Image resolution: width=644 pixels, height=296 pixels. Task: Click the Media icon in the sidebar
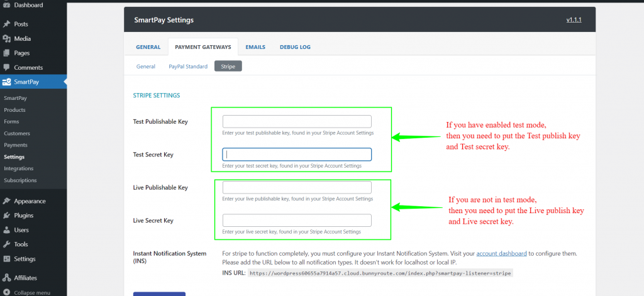point(6,38)
